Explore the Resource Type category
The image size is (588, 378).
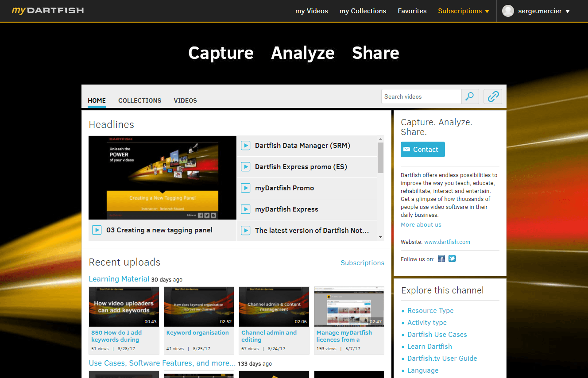(x=430, y=311)
